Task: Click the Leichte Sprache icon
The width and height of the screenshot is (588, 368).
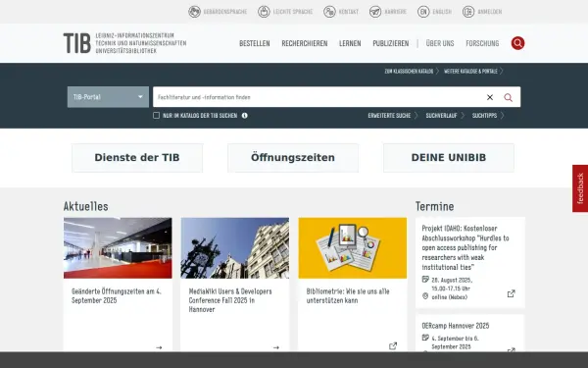Action: tap(264, 12)
